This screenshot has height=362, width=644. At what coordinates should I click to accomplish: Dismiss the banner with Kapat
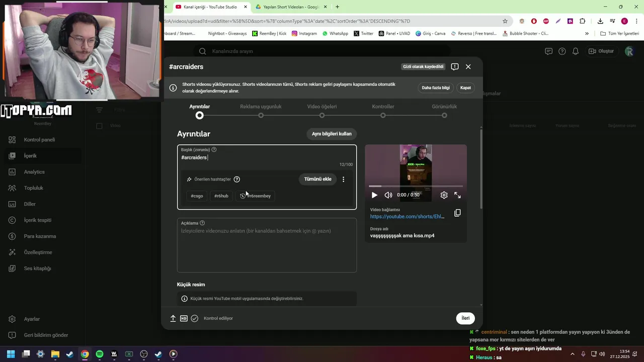465,87
